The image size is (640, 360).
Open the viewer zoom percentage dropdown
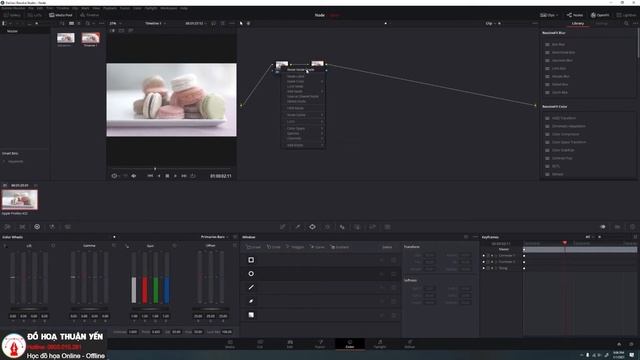(x=115, y=24)
